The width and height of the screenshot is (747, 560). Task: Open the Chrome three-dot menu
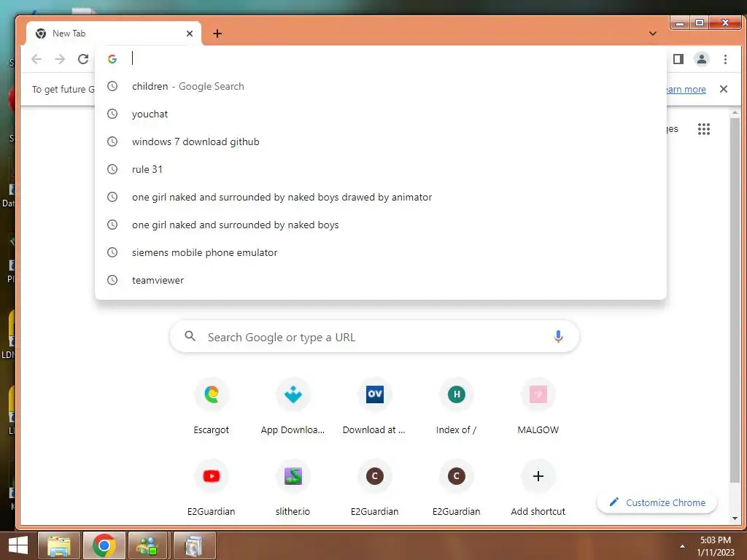(725, 59)
